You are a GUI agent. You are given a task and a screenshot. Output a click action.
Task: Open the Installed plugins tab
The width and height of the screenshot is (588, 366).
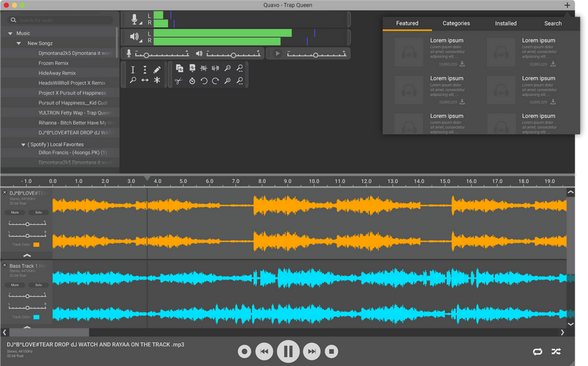[506, 23]
